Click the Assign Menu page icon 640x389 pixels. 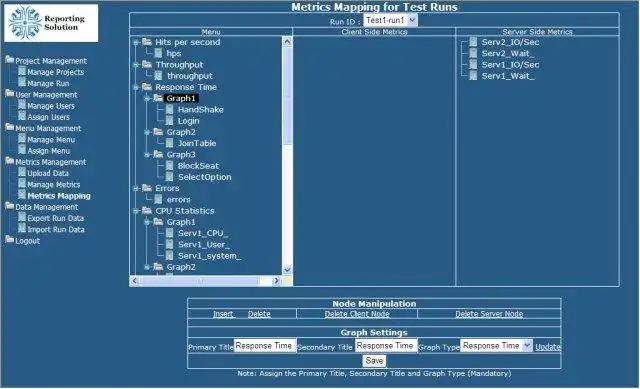point(22,150)
